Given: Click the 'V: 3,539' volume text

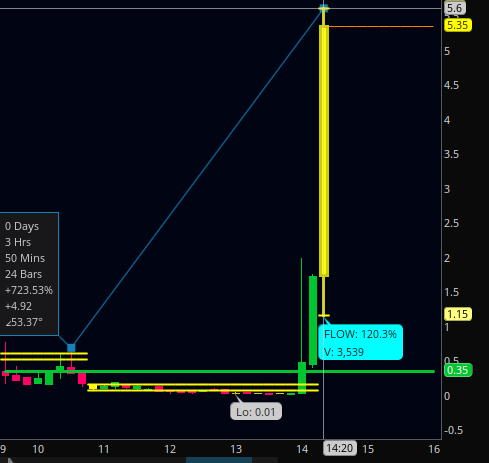Looking at the screenshot, I should pyautogui.click(x=344, y=352).
